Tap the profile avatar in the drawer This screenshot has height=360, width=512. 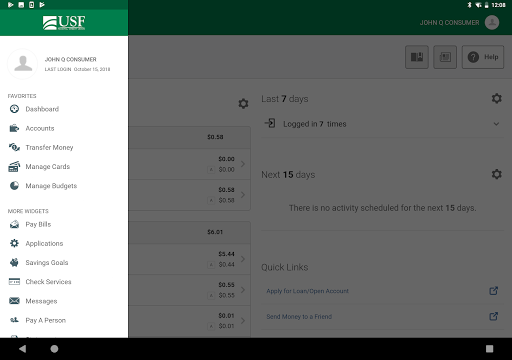point(23,64)
